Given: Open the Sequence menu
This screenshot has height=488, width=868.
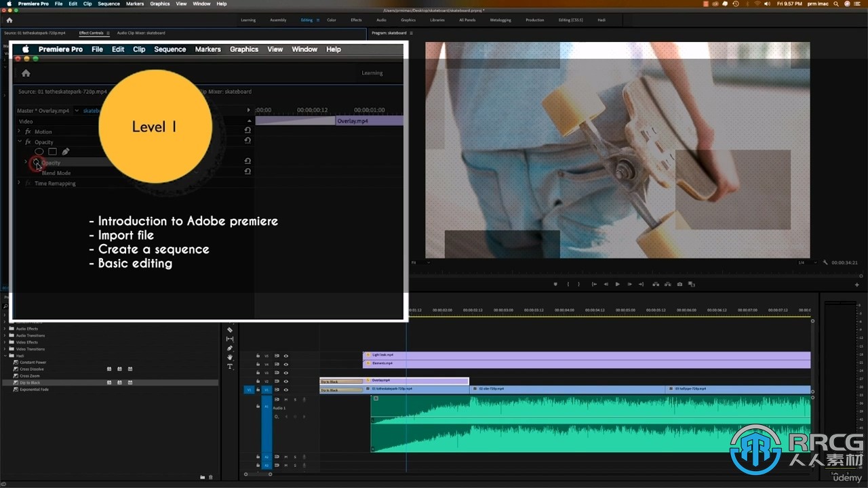Looking at the screenshot, I should click(x=108, y=3).
